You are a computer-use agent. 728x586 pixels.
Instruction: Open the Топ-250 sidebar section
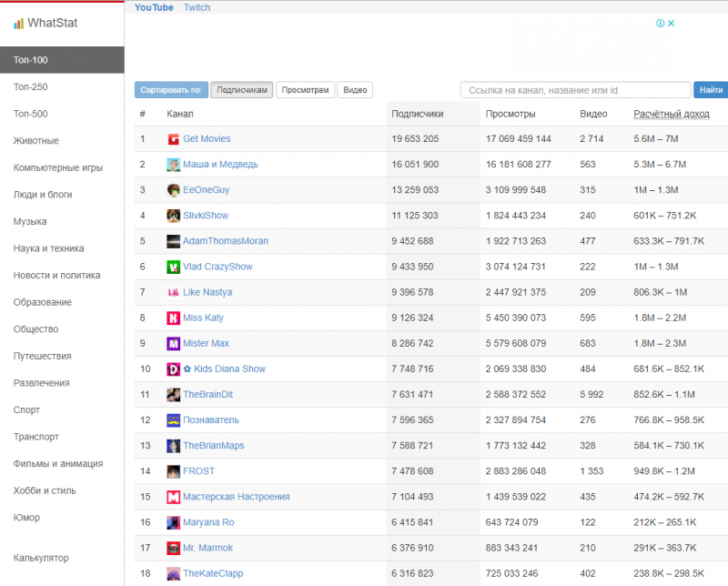pos(31,87)
